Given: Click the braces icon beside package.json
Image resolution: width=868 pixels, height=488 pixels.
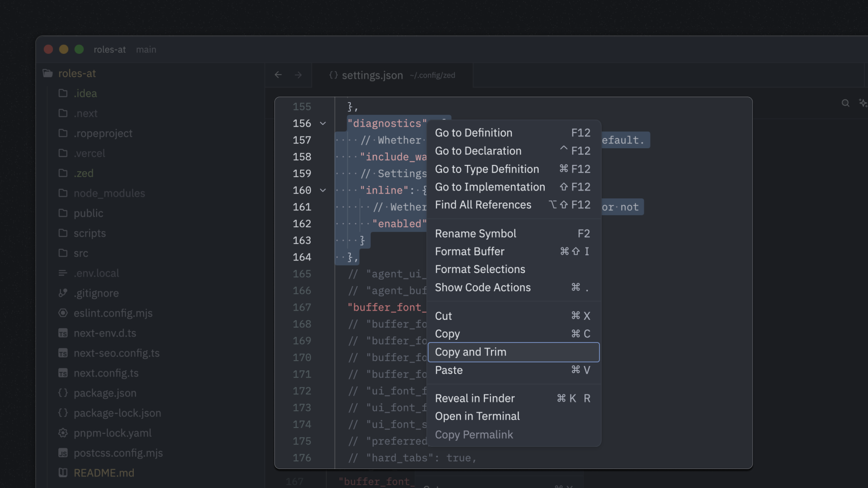Looking at the screenshot, I should [x=63, y=393].
